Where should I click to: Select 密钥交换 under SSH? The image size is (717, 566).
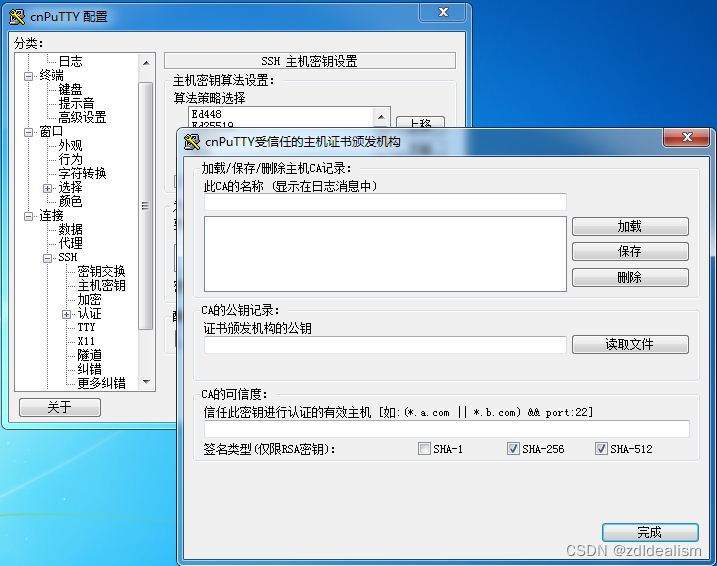(102, 272)
